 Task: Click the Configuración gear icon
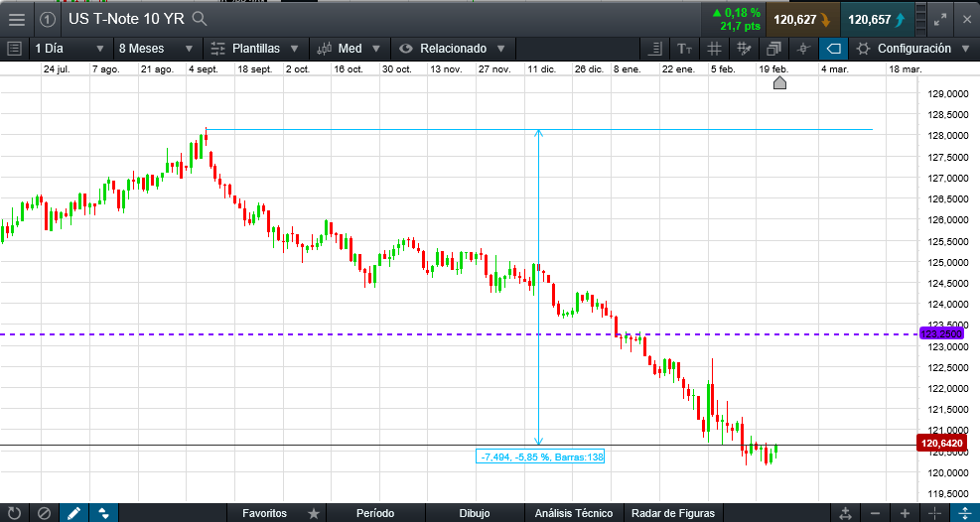[x=863, y=49]
